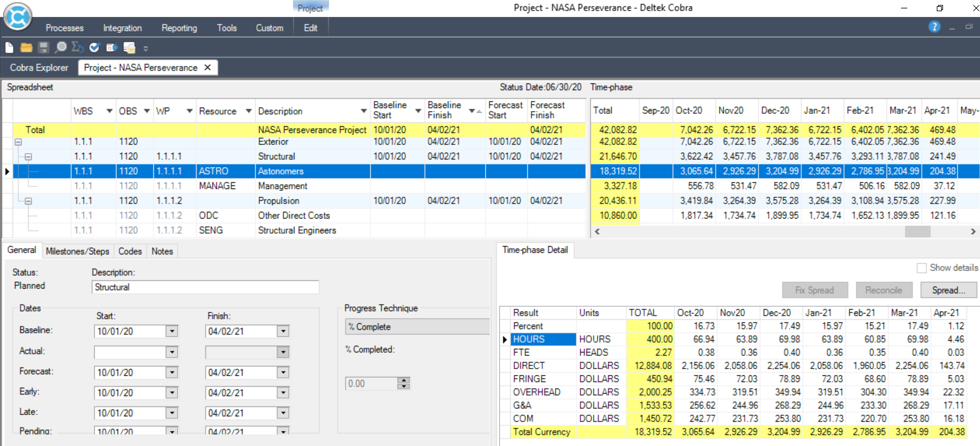Click the Fix Spread button
980x446 pixels.
(815, 290)
